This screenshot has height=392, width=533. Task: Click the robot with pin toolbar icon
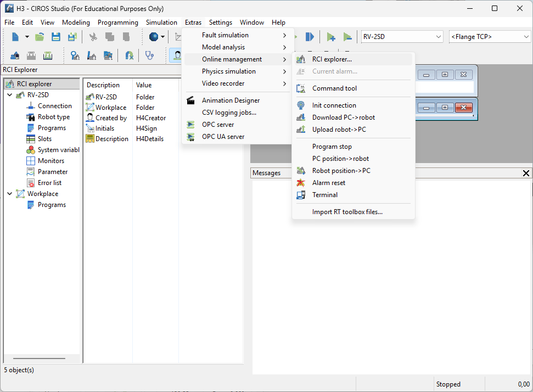click(75, 55)
